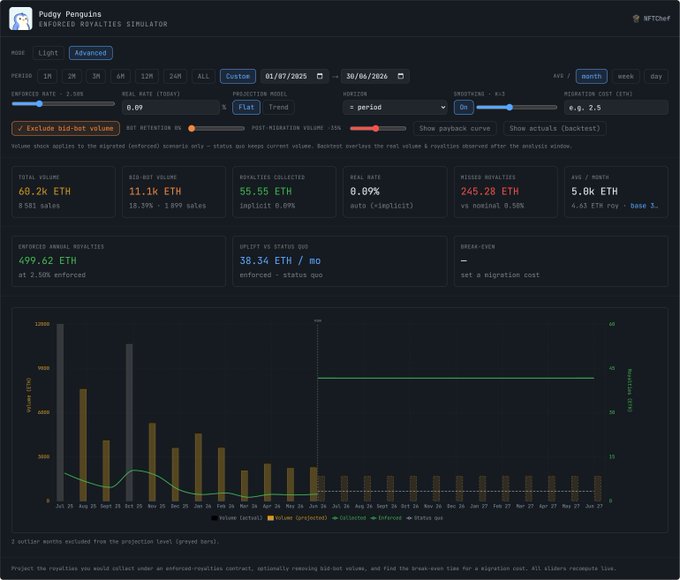Select the 3M period
Viewport: 680px width, 580px height.
pyautogui.click(x=96, y=76)
